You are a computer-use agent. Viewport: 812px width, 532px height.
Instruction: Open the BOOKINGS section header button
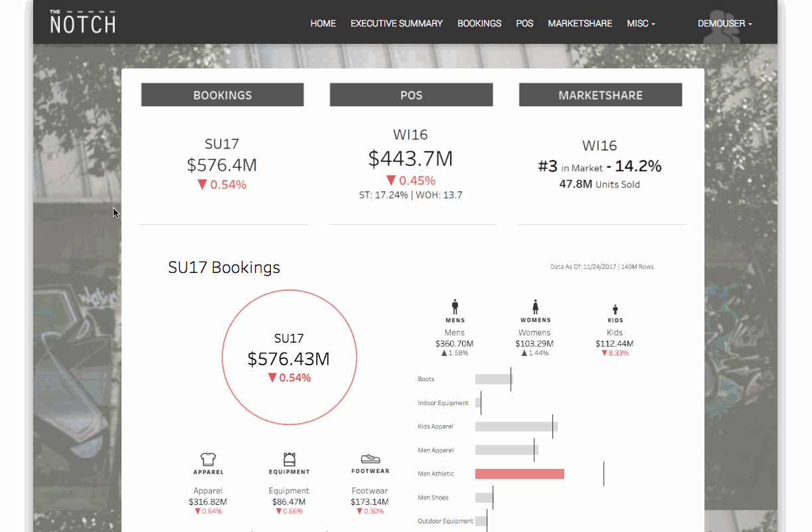pyautogui.click(x=222, y=94)
